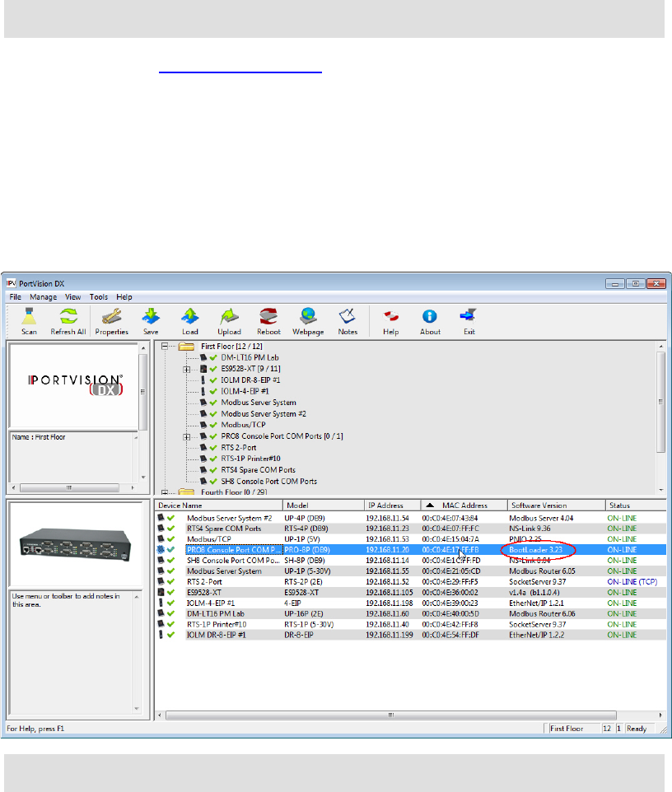The height and width of the screenshot is (792, 672).
Task: Click the Notes toolbar icon
Action: tap(348, 321)
